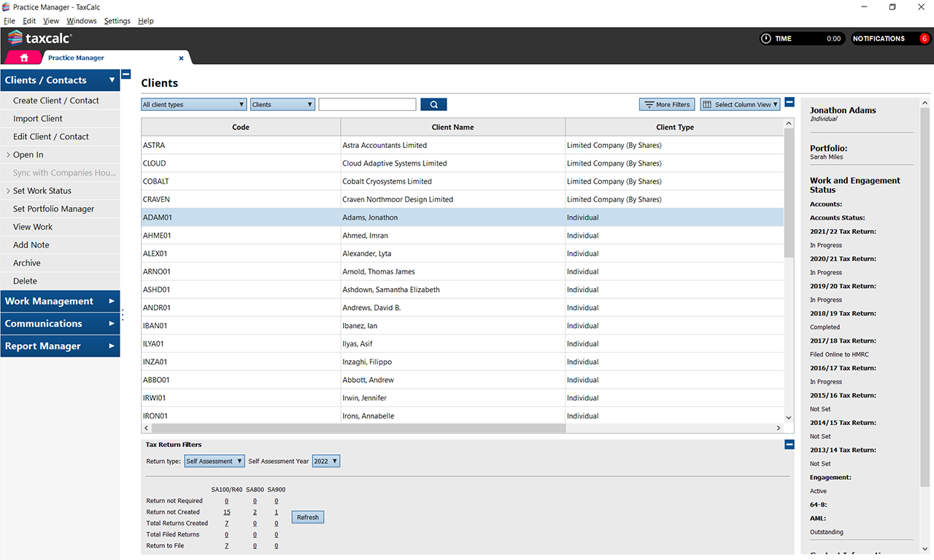Open the Select Column View dropdown
Image resolution: width=934 pixels, height=560 pixels.
point(739,105)
